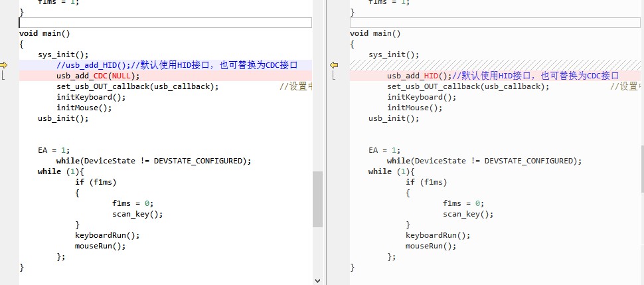This screenshot has width=644, height=285.
Task: Click "keyboardRun();" in the left pane
Action: (107, 236)
